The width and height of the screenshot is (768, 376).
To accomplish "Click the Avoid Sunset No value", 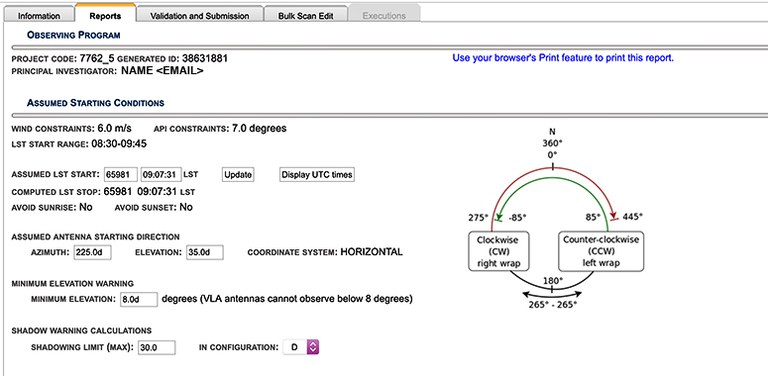I will [186, 207].
